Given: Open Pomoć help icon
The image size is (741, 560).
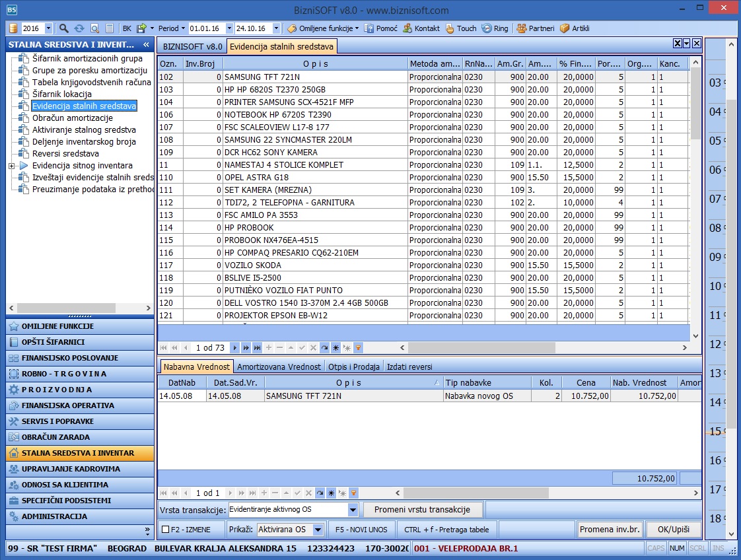Looking at the screenshot, I should pyautogui.click(x=381, y=28).
